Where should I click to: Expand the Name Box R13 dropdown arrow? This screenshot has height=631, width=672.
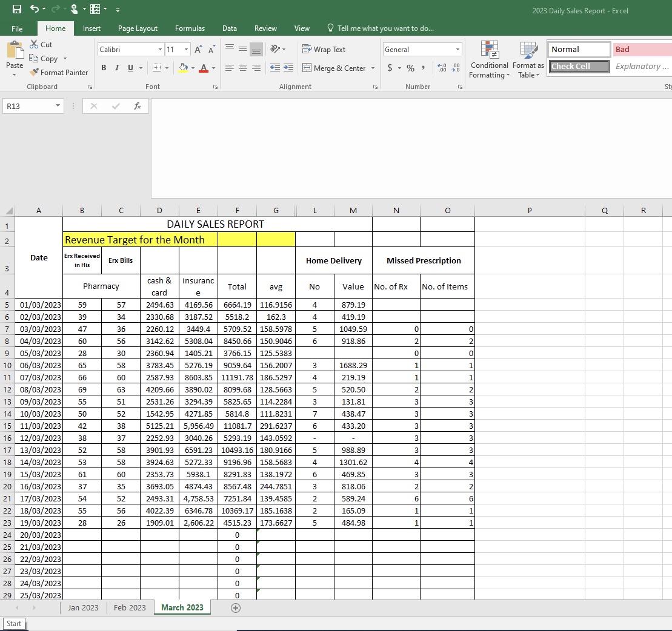(58, 106)
